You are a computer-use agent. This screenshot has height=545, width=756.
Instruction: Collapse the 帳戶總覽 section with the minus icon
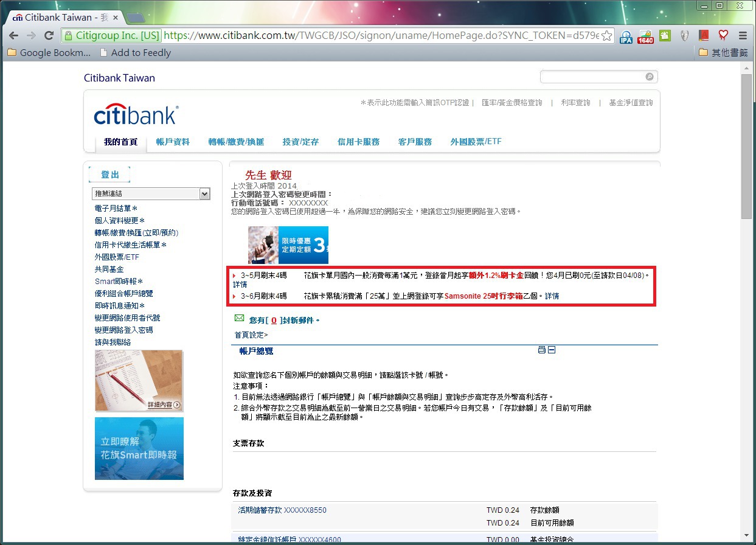click(552, 350)
